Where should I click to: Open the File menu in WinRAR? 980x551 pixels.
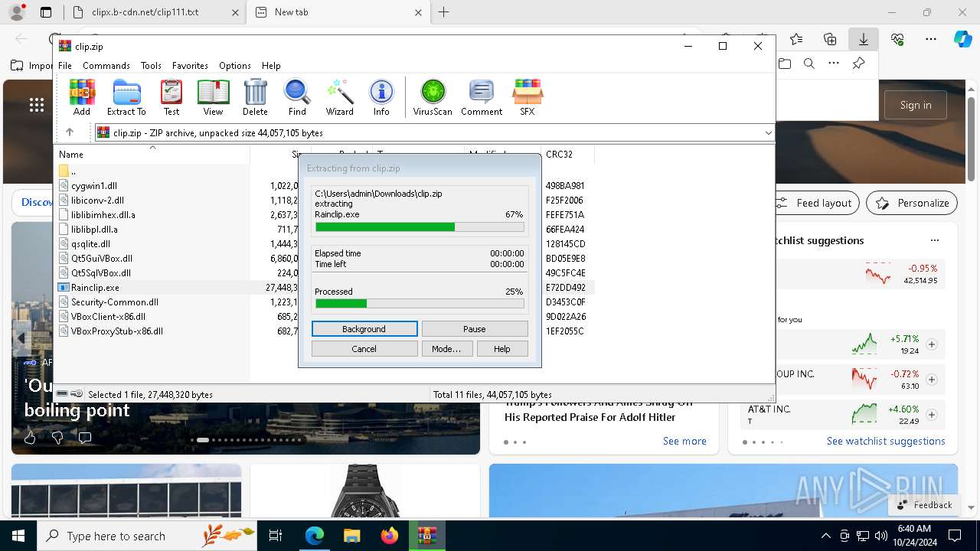pyautogui.click(x=65, y=66)
